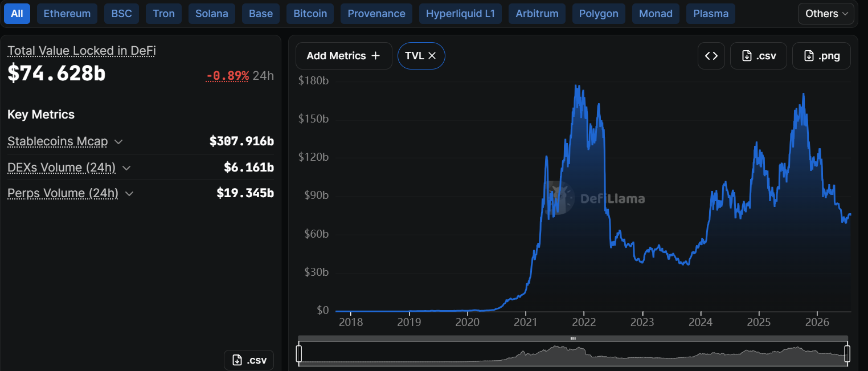Switch to the Tron chain tab
The width and height of the screenshot is (868, 371).
tap(164, 14)
